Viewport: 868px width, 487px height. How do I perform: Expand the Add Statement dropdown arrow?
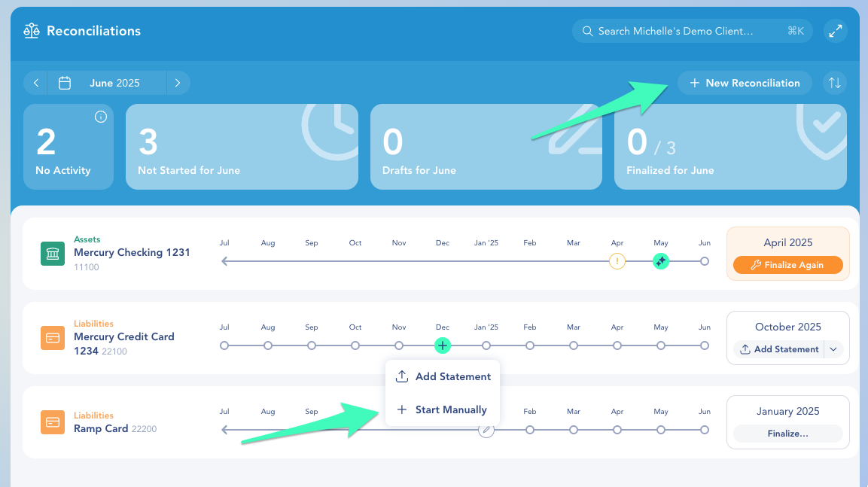click(833, 349)
